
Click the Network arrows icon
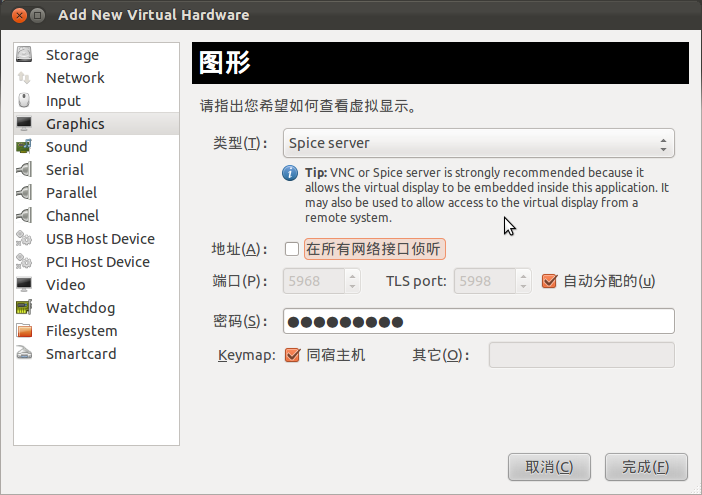tap(24, 78)
